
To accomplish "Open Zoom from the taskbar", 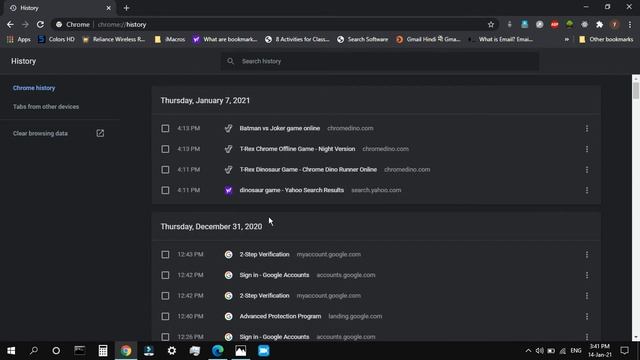I will click(264, 351).
